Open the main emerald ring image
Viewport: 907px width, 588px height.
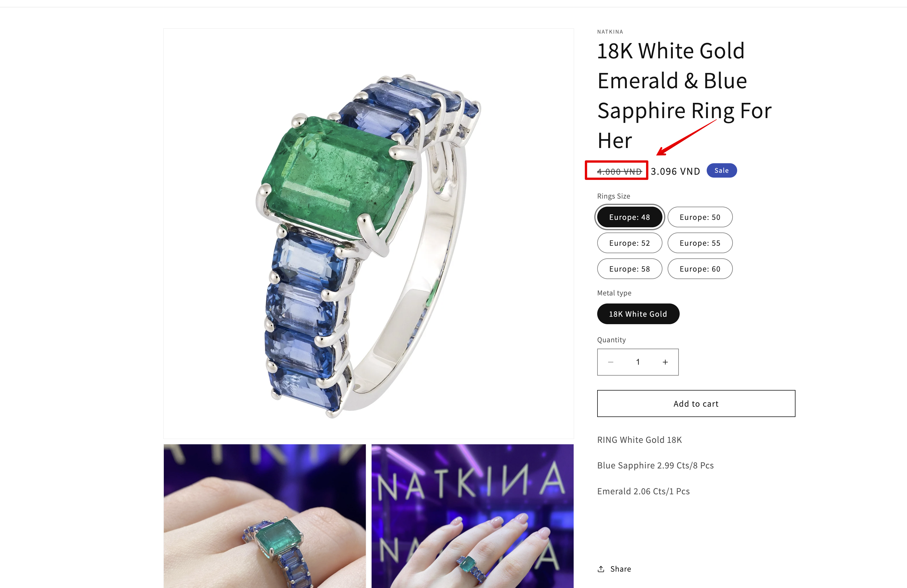pyautogui.click(x=368, y=234)
